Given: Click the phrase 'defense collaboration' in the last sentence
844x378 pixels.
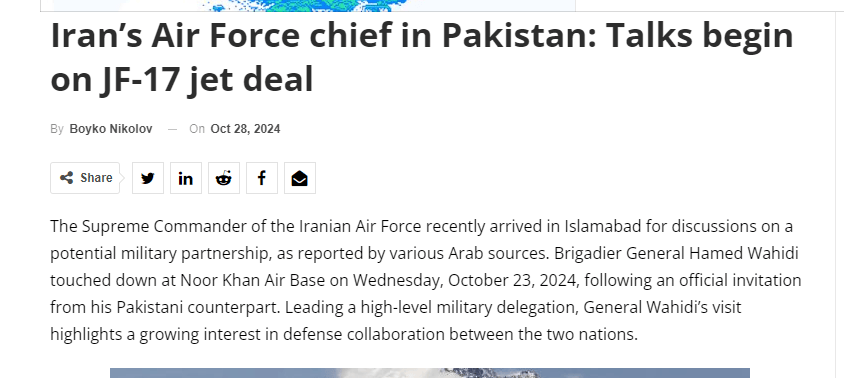Looking at the screenshot, I should [364, 334].
